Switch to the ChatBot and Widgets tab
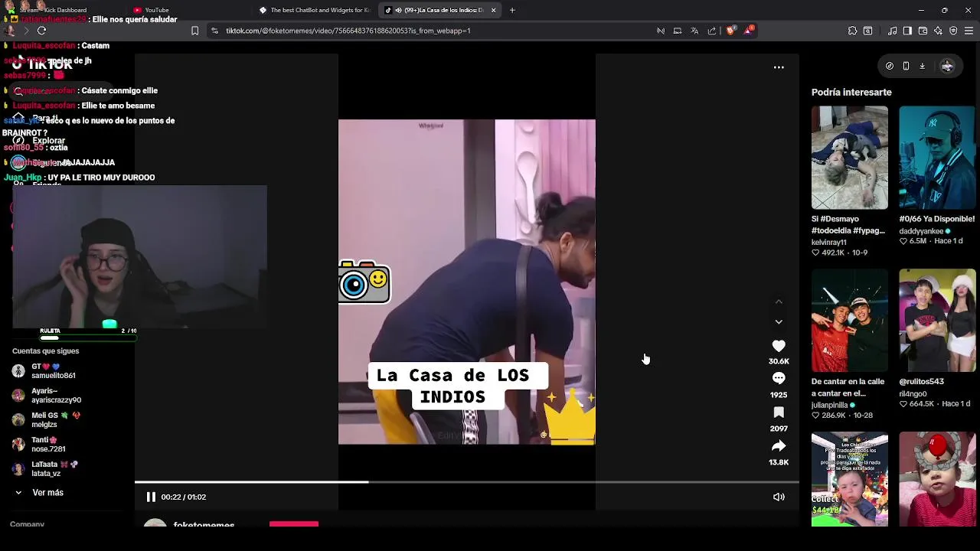Image resolution: width=980 pixels, height=551 pixels. pos(315,10)
